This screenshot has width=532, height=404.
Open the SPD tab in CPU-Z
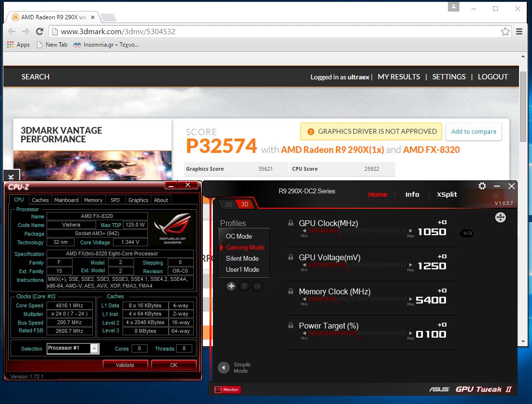(x=115, y=200)
